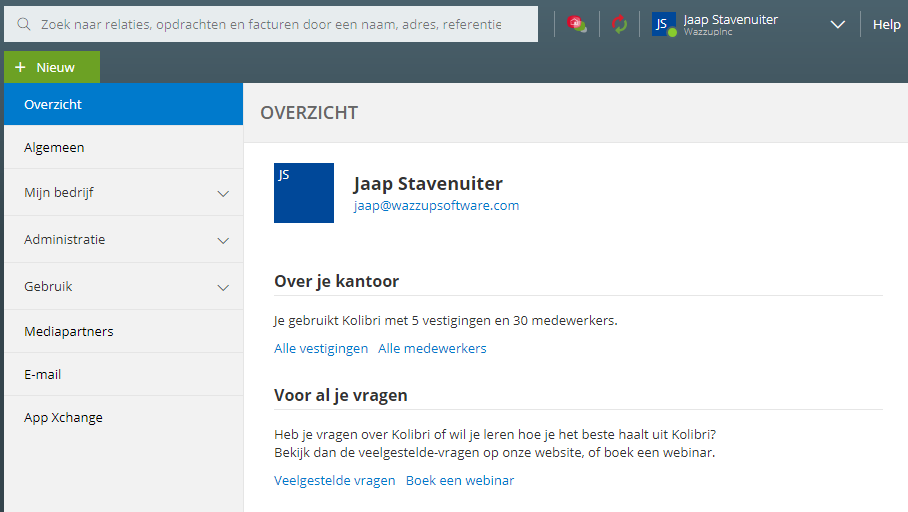Image resolution: width=908 pixels, height=512 pixels.
Task: Open Mijn bedrijf sidebar item
Action: [123, 192]
